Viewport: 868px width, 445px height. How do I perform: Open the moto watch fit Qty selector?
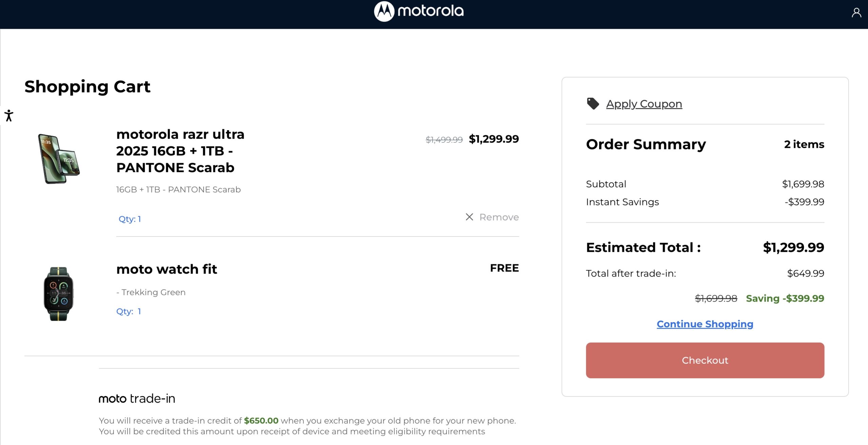(x=129, y=311)
